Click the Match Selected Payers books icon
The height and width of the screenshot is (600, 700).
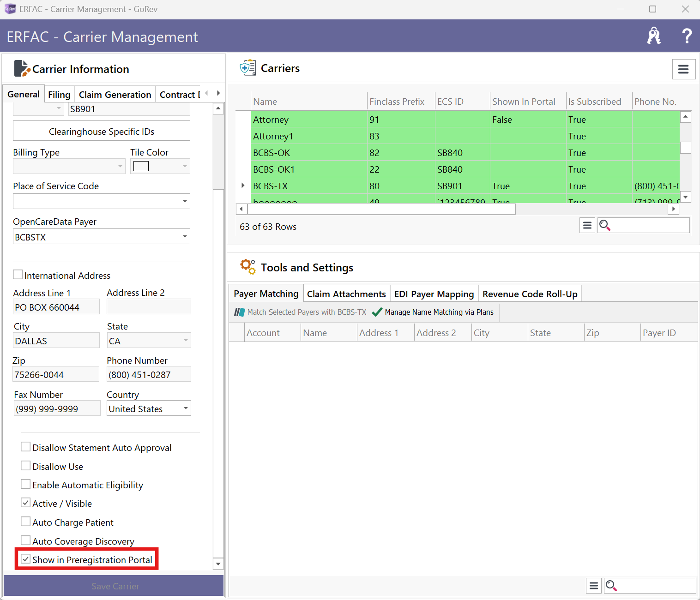(239, 312)
